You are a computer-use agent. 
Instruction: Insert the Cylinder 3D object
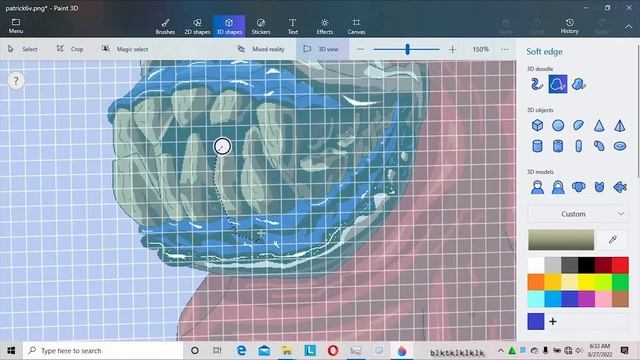537,146
